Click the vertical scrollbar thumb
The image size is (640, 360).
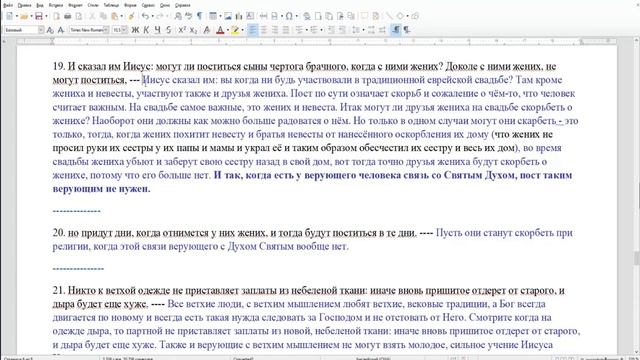point(636,258)
